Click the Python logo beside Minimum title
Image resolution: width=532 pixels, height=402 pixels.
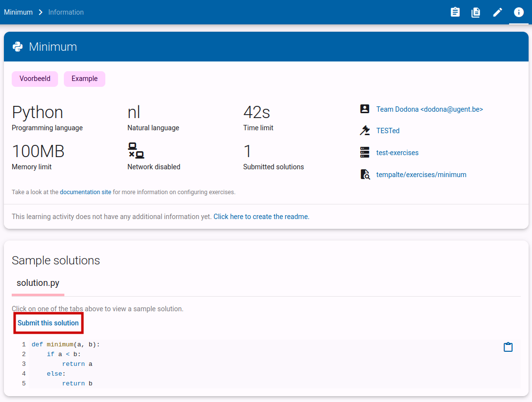[18, 46]
